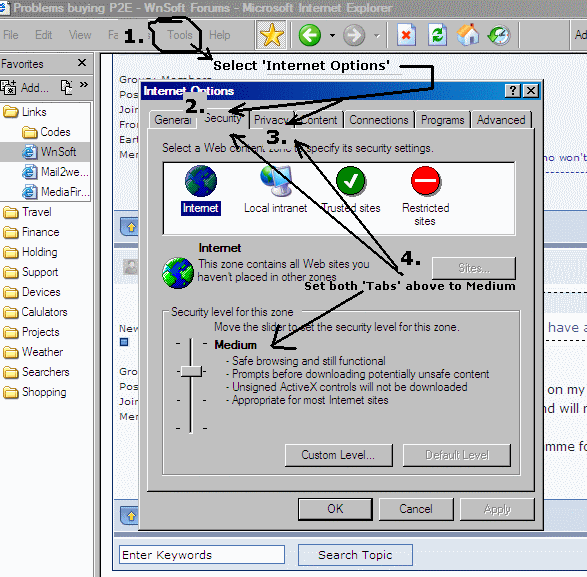Select the Local intranet zone icon

point(276,181)
